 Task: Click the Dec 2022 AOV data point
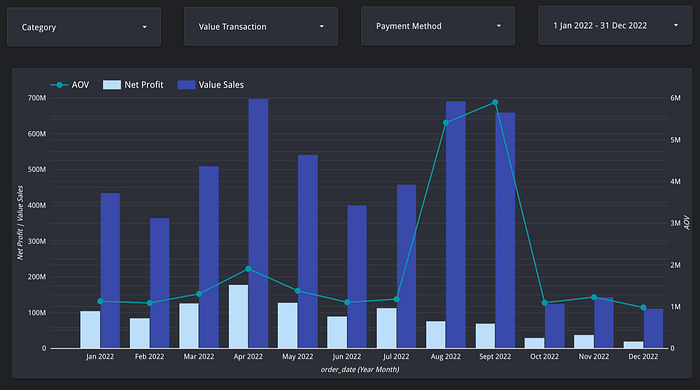(x=643, y=307)
